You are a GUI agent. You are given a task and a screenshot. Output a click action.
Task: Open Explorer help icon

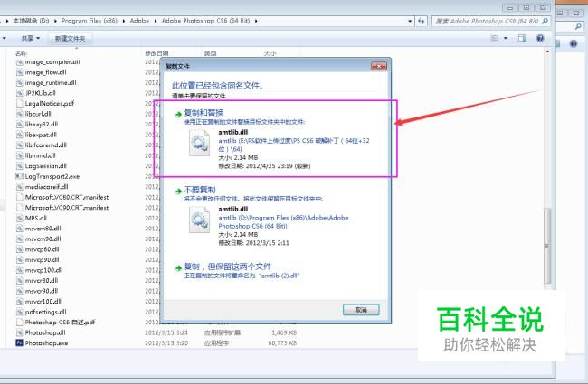click(540, 38)
